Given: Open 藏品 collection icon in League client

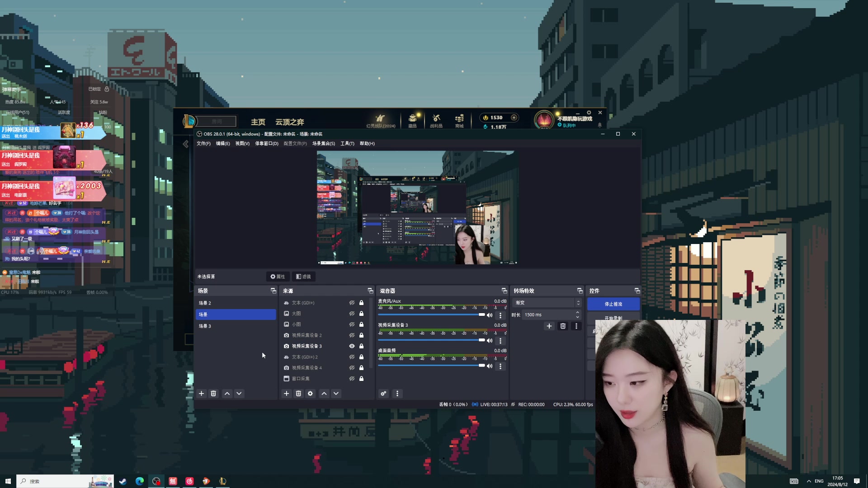Looking at the screenshot, I should 412,120.
